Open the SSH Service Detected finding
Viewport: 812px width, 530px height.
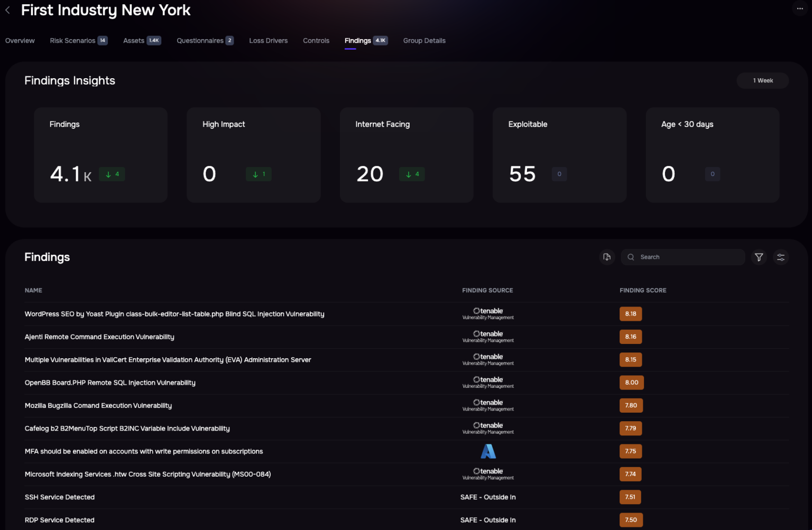59,497
